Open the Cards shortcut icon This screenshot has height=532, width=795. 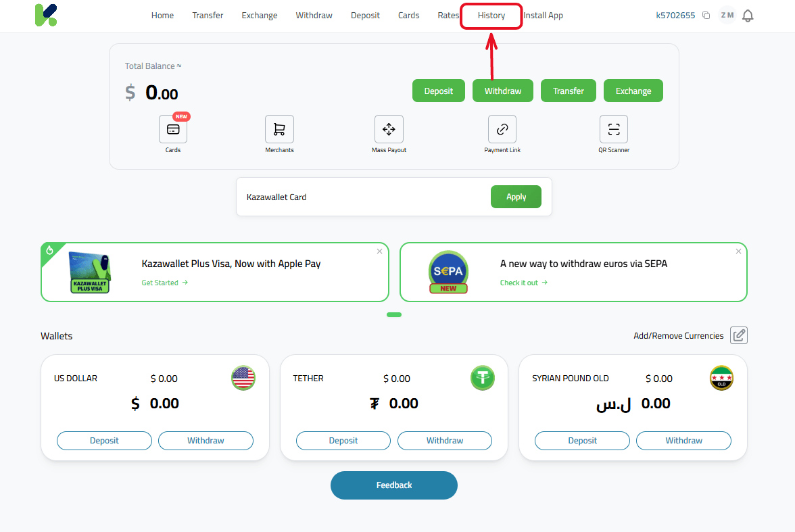(x=173, y=129)
